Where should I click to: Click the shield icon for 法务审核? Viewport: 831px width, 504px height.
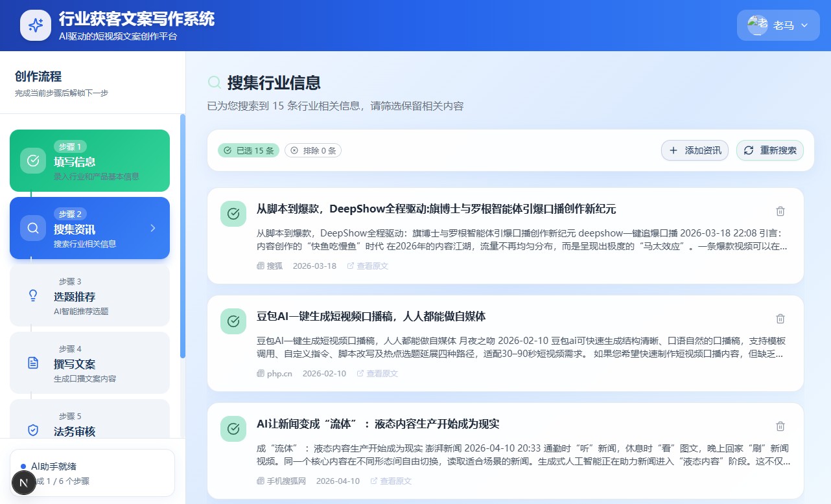click(x=33, y=430)
